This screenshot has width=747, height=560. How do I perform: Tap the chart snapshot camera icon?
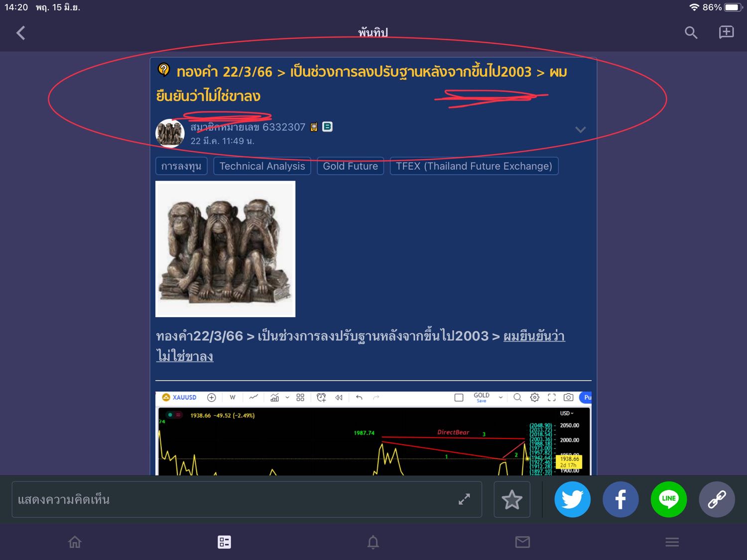(568, 397)
